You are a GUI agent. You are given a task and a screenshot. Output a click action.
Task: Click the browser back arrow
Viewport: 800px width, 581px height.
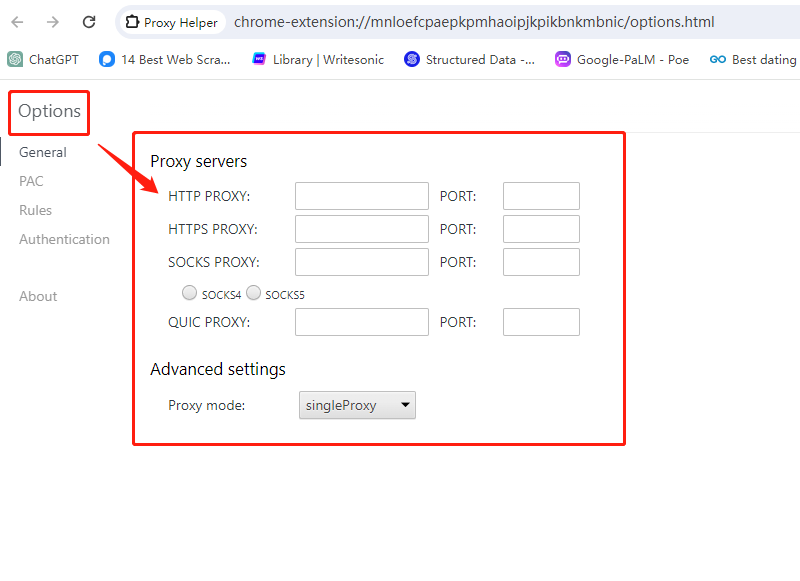point(16,20)
